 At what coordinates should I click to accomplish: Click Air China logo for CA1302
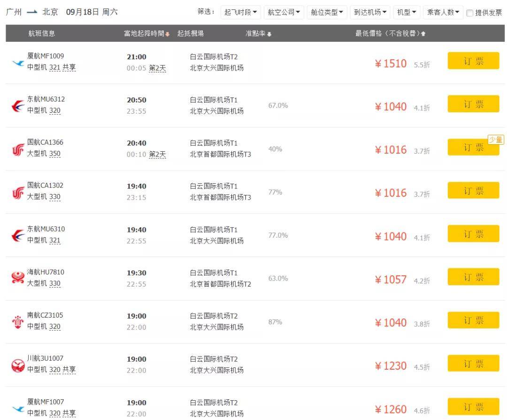[x=18, y=193]
